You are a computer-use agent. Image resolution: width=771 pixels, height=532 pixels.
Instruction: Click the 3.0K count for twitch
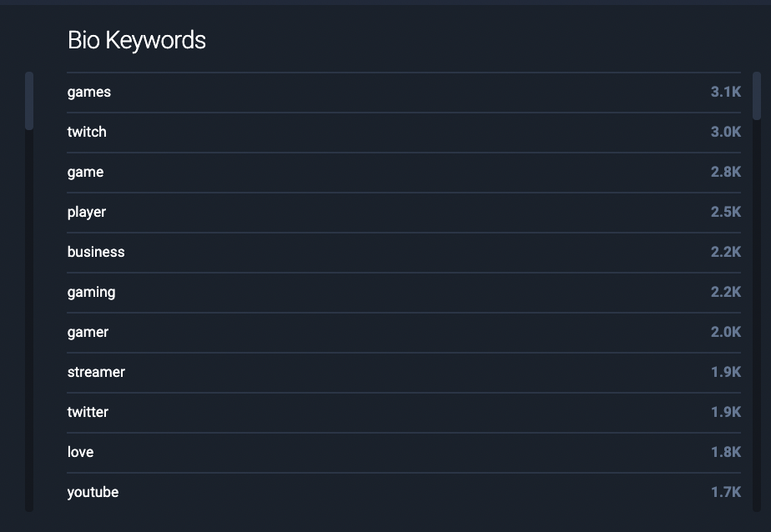(726, 132)
